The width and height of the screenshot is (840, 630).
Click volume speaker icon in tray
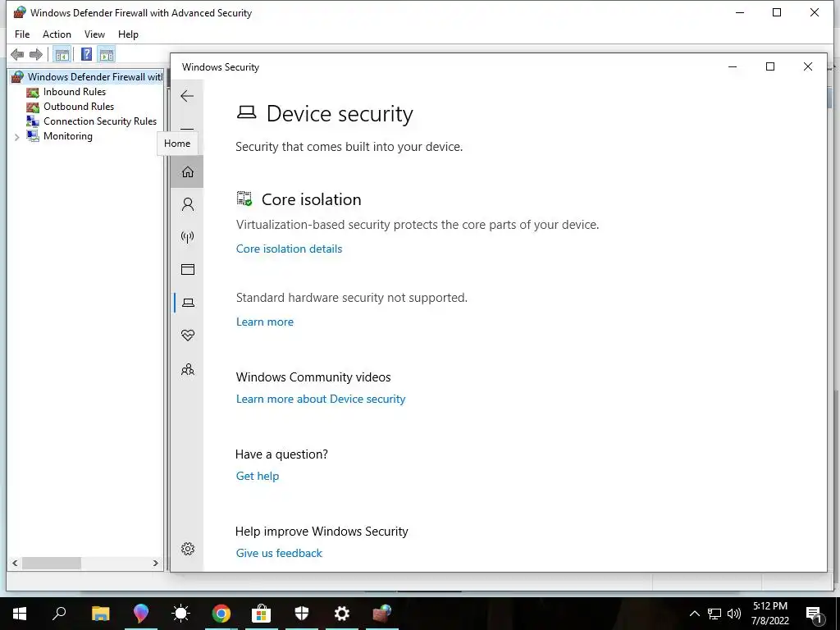tap(734, 614)
